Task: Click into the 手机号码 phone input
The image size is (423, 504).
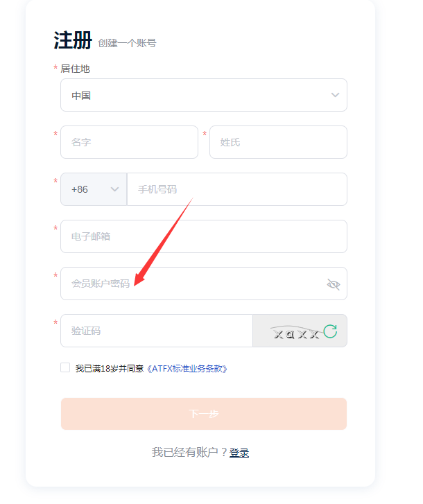Action: point(237,189)
